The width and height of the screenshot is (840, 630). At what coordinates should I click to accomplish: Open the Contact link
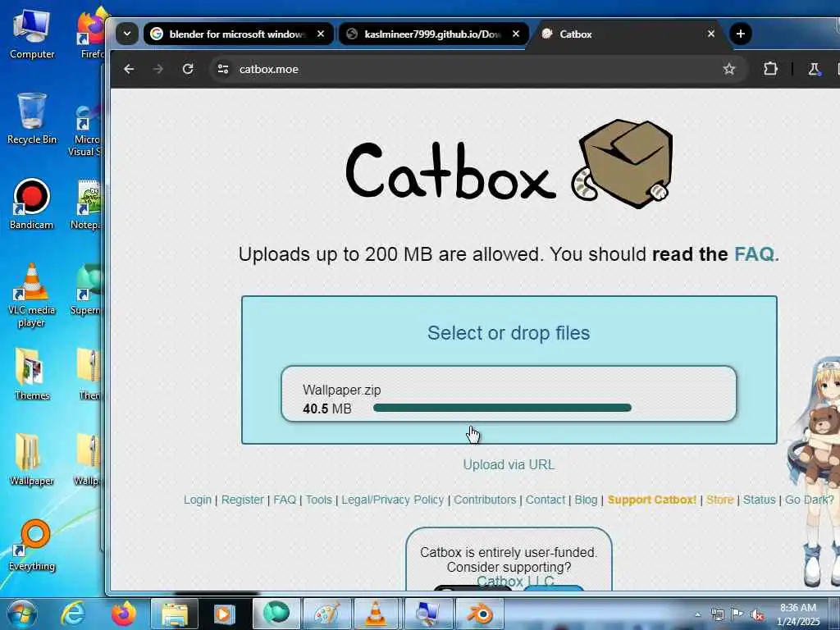pos(546,500)
